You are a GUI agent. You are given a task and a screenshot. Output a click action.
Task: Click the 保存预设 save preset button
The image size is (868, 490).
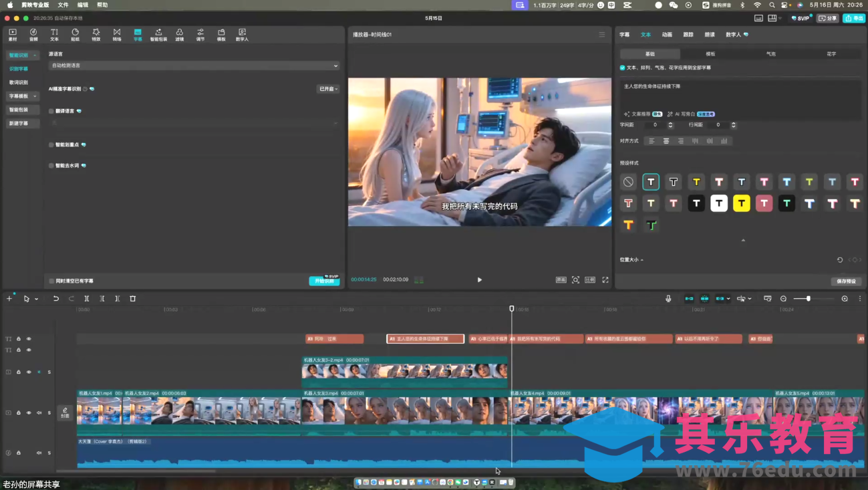(846, 281)
